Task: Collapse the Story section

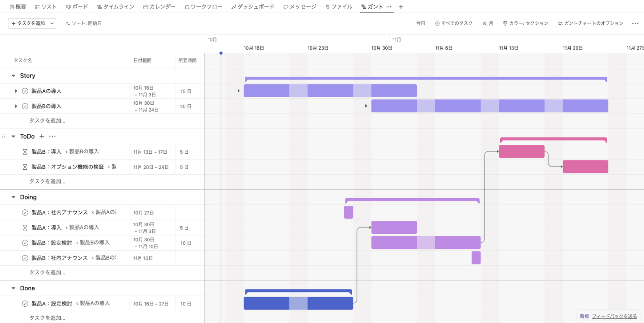Action: 13,76
